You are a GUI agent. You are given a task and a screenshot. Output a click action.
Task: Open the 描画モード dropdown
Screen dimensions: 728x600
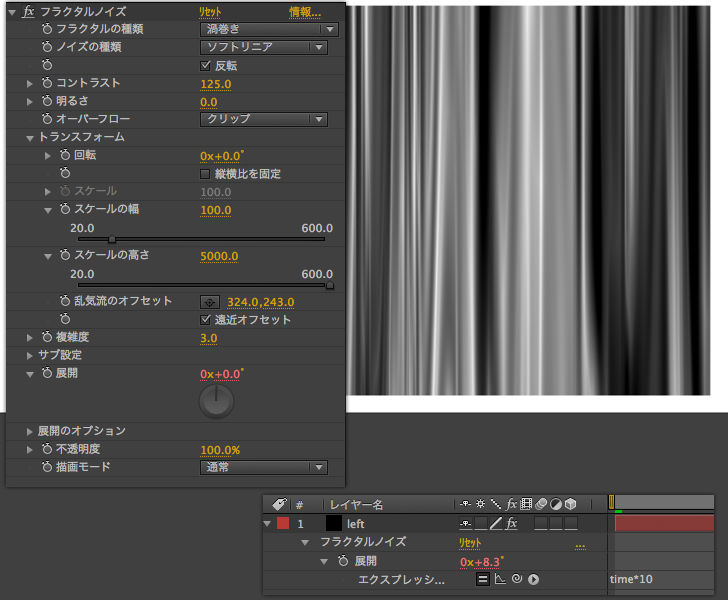(264, 467)
